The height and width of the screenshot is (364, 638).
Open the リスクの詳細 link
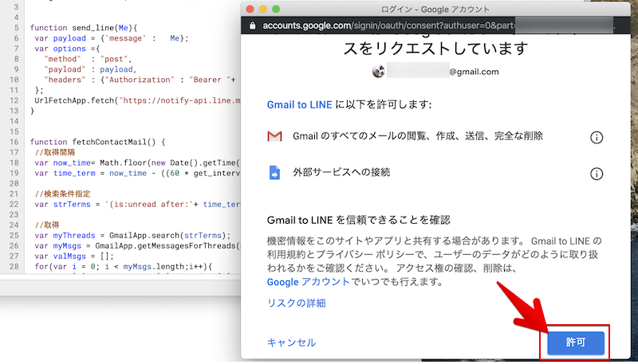(x=296, y=303)
